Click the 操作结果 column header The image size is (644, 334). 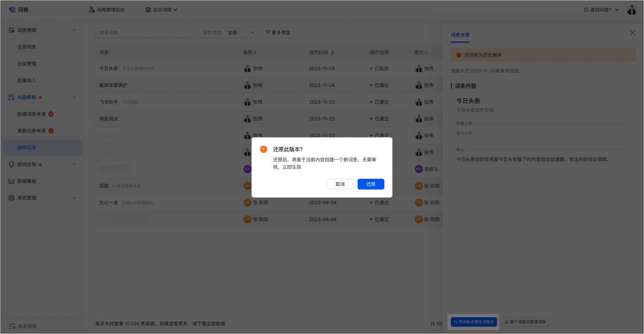(x=379, y=52)
